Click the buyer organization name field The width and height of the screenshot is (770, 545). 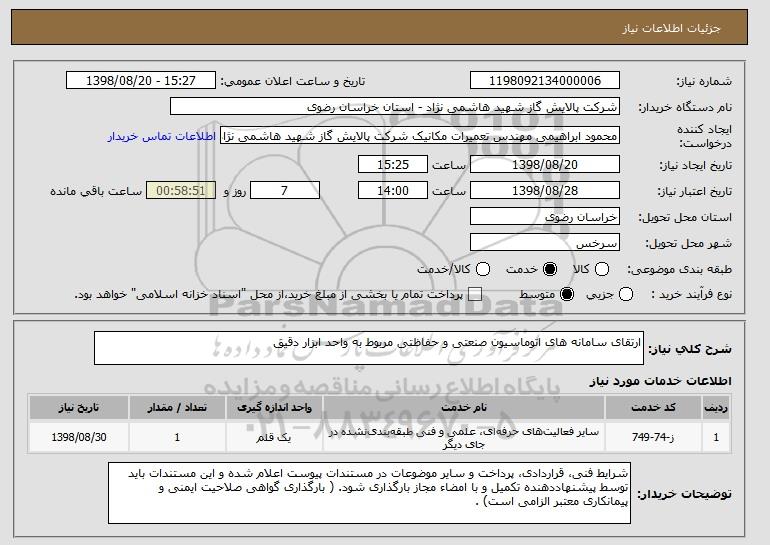pos(395,107)
